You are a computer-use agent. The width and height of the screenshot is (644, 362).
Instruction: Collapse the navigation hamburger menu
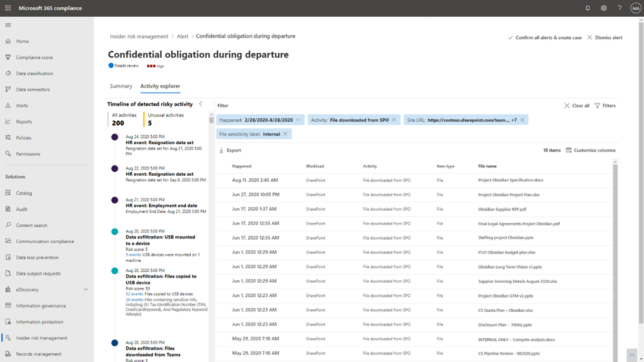coord(8,25)
